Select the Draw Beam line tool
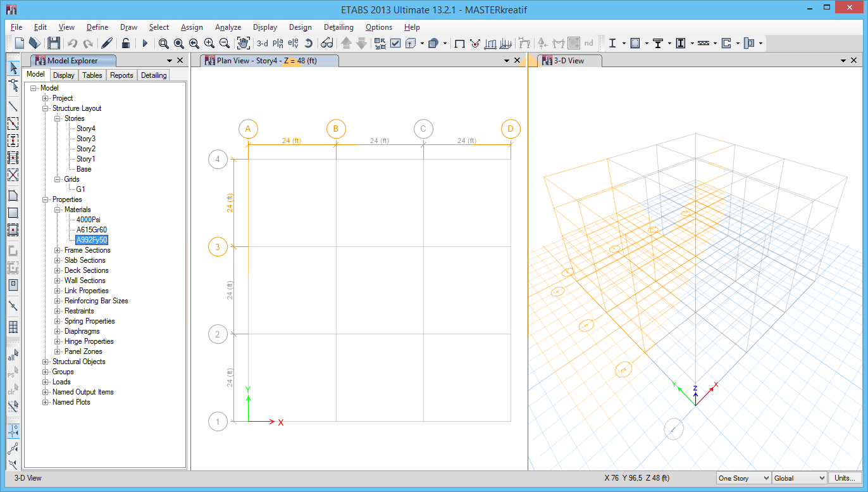The width and height of the screenshot is (868, 492). point(13,106)
